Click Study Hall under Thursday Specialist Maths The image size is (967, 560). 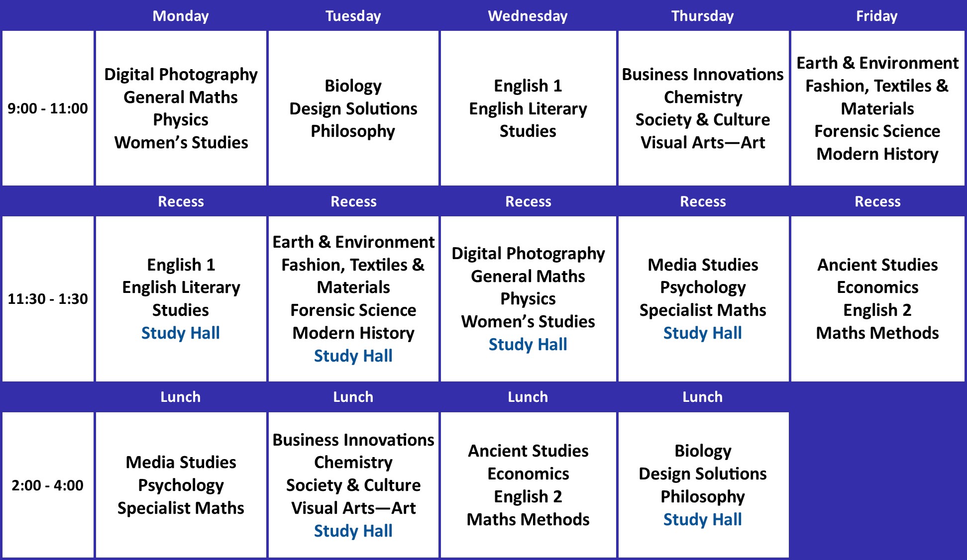point(702,333)
